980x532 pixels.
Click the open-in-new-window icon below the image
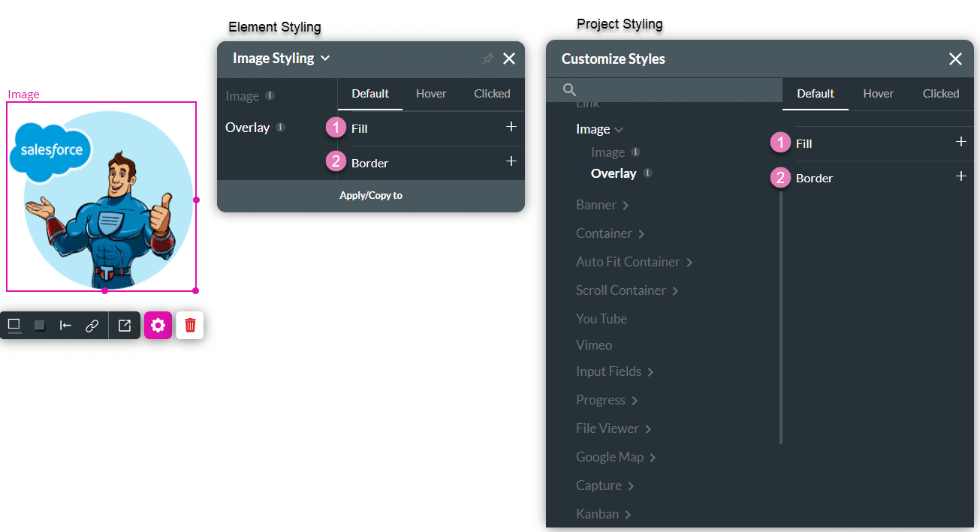[x=124, y=325]
